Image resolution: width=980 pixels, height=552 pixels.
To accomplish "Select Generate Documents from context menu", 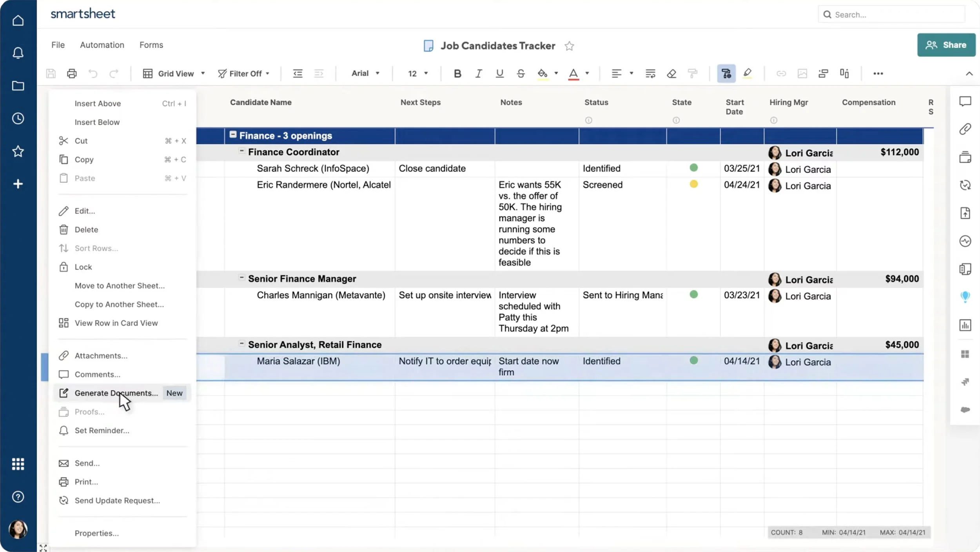I will (116, 392).
